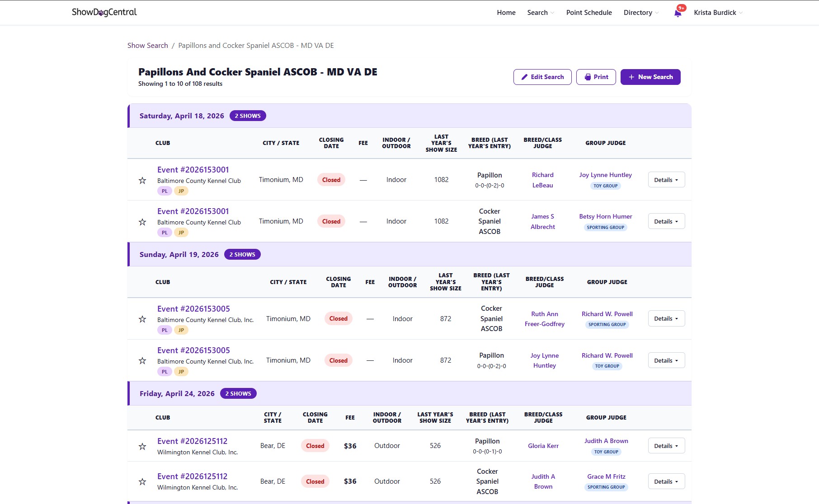The height and width of the screenshot is (504, 819).
Task: Star the Sunday Event #2026153005 Papillon row
Action: [142, 360]
